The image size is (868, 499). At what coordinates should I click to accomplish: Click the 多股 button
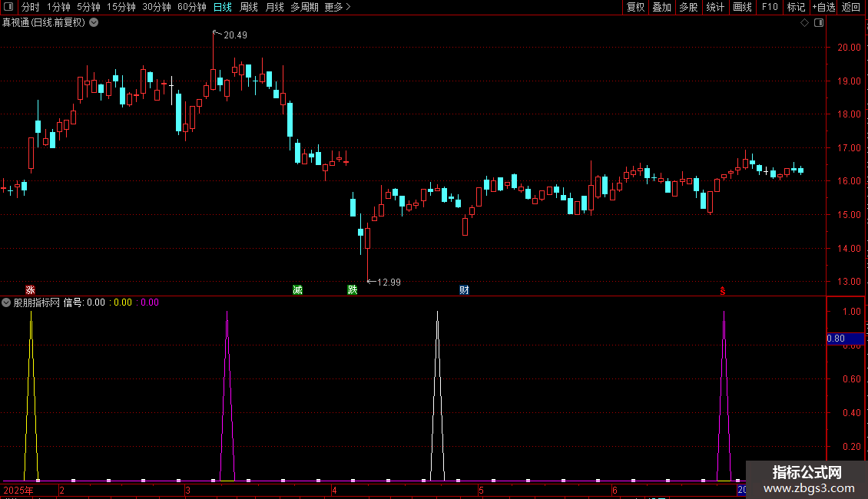click(689, 7)
